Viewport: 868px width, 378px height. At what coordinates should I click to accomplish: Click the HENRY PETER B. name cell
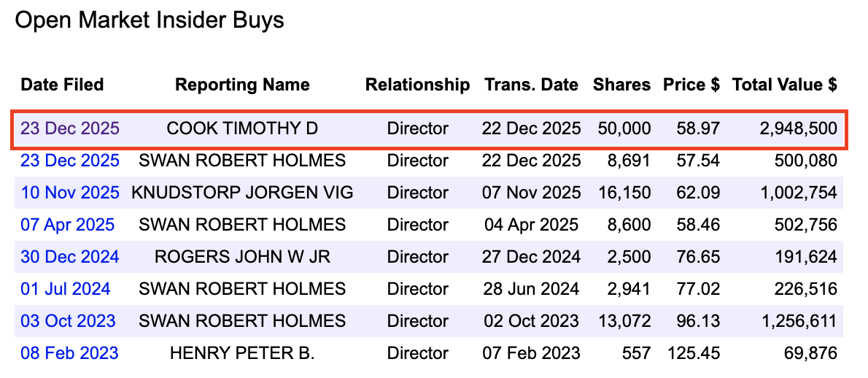pyautogui.click(x=242, y=353)
